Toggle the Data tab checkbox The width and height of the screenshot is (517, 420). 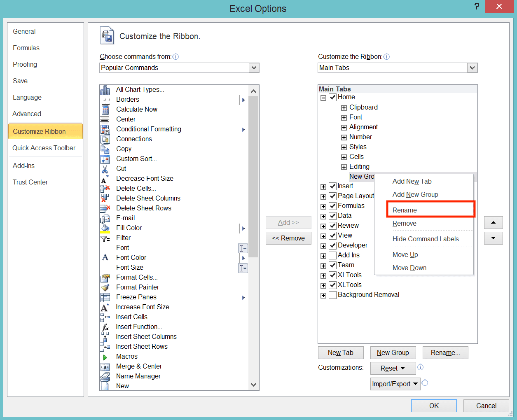[333, 216]
